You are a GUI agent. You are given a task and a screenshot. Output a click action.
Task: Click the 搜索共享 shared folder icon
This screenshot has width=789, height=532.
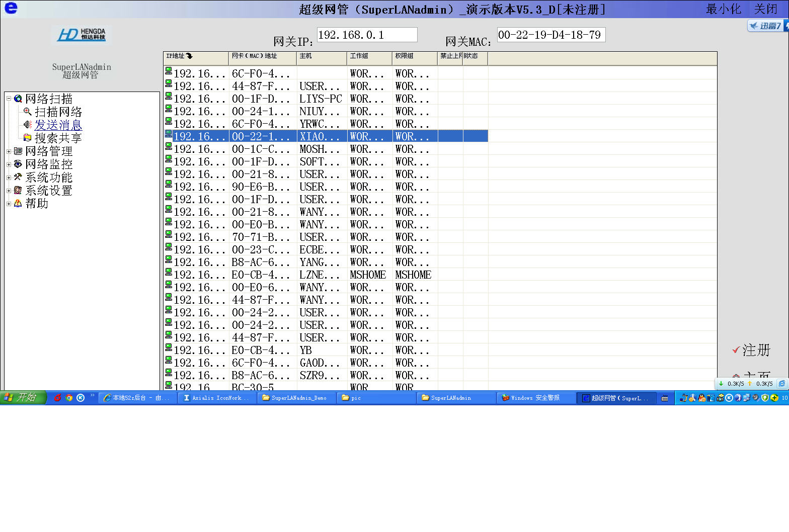coord(28,138)
